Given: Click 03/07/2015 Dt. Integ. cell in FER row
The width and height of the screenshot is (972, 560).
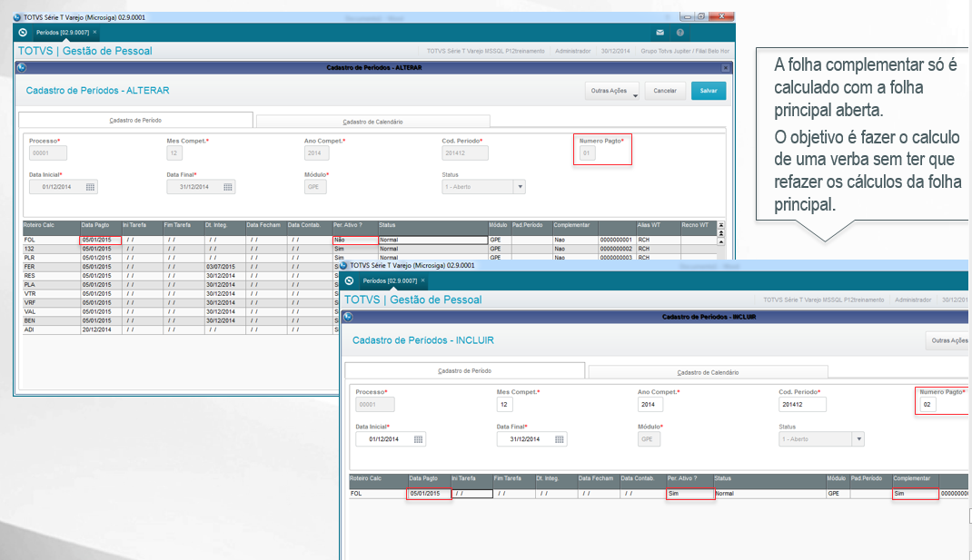Looking at the screenshot, I should [x=224, y=267].
